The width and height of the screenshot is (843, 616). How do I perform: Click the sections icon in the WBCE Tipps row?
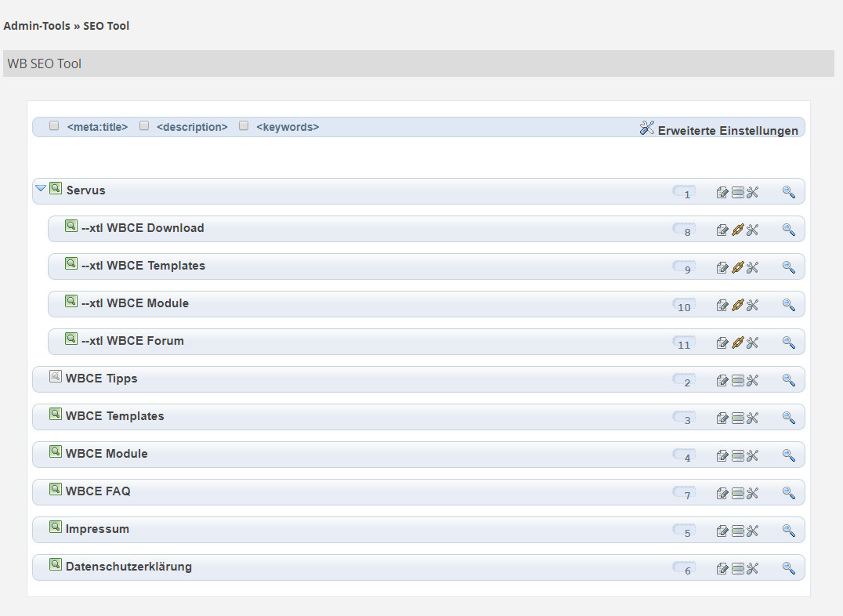(x=738, y=380)
